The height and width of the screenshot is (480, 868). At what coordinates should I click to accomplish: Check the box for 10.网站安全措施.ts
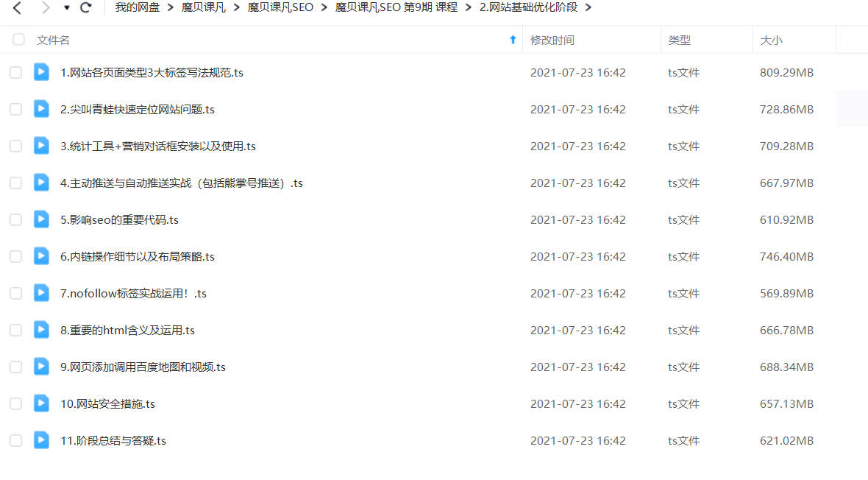point(16,404)
